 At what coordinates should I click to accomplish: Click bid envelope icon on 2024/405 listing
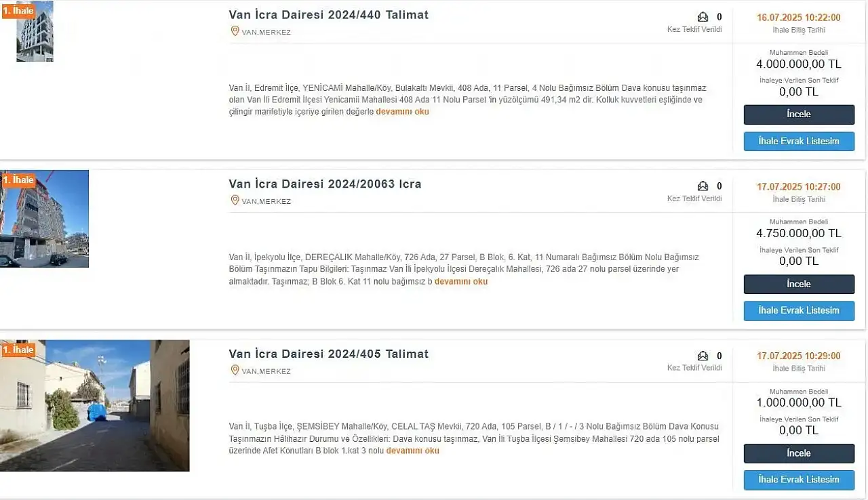(x=703, y=356)
